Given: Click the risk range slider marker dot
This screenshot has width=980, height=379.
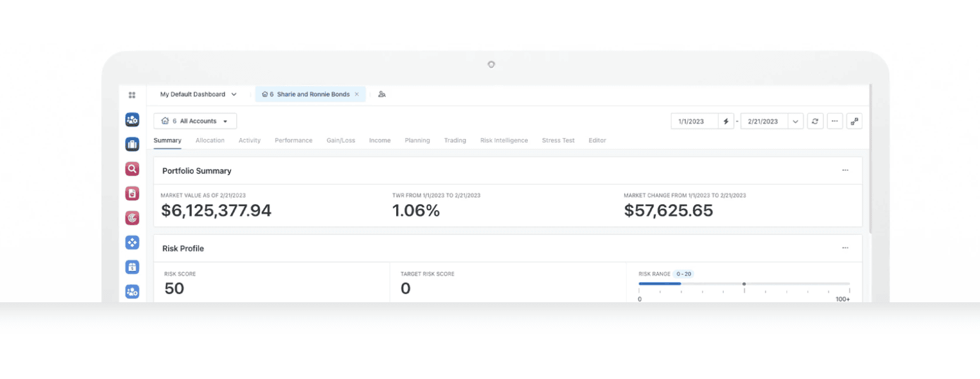Looking at the screenshot, I should tap(744, 284).
